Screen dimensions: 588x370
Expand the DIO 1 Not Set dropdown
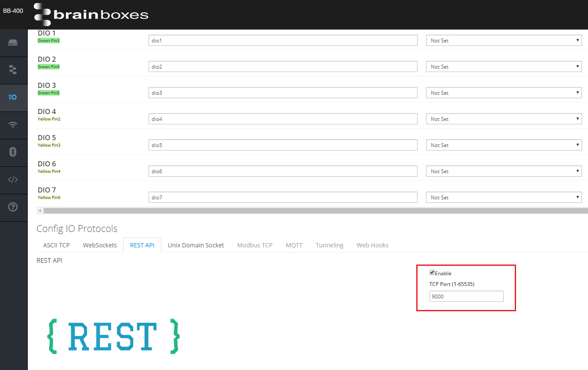(x=504, y=41)
